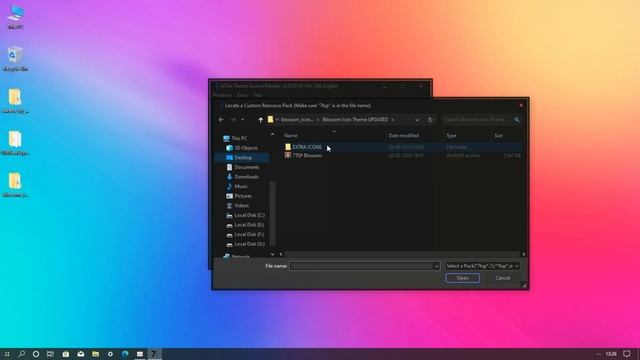Expand the File name dropdown arrow
640x360 pixels.
(436, 266)
